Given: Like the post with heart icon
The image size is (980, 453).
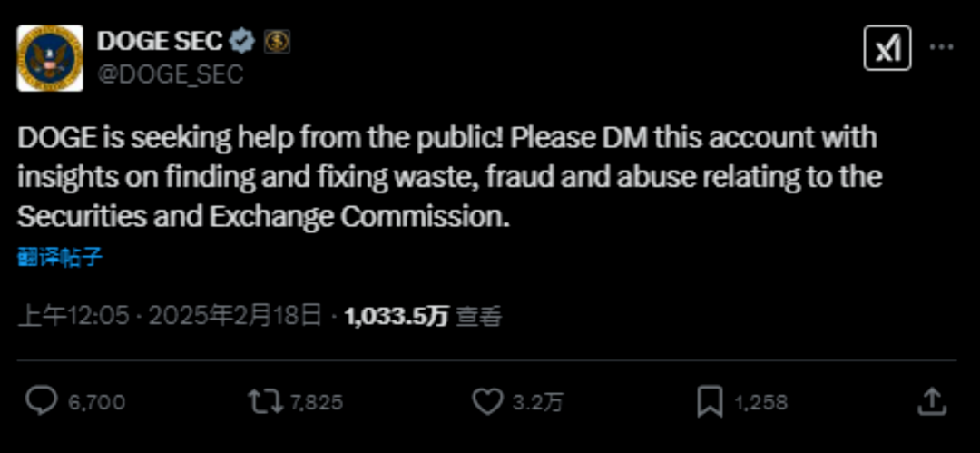Looking at the screenshot, I should click(489, 400).
